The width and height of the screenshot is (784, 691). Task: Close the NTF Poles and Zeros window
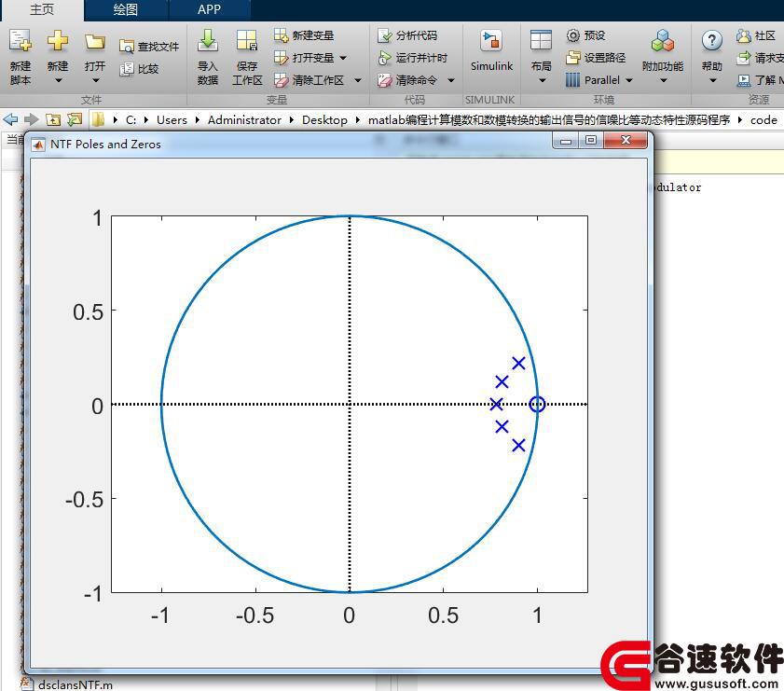(626, 141)
